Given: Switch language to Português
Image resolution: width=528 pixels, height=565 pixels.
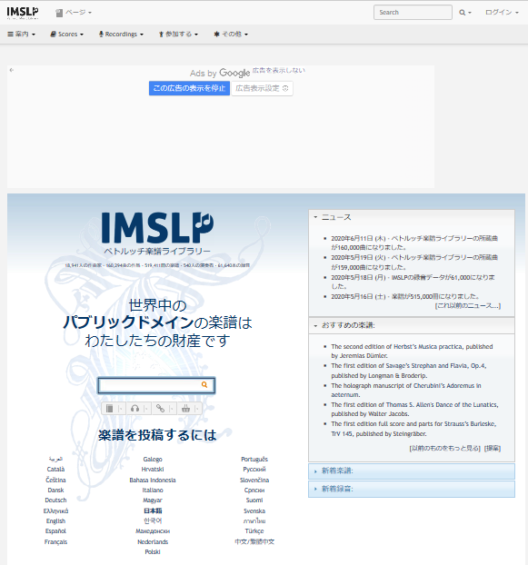Looking at the screenshot, I should [x=254, y=459].
